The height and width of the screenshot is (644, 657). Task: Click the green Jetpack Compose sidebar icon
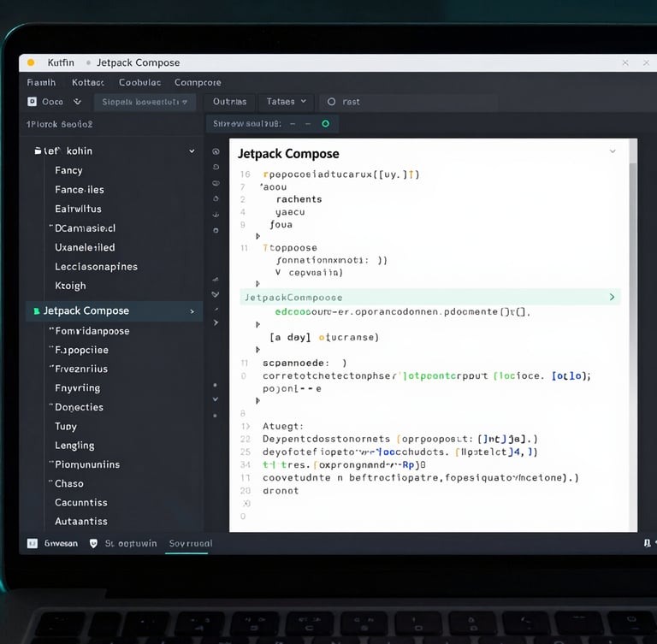coord(37,311)
